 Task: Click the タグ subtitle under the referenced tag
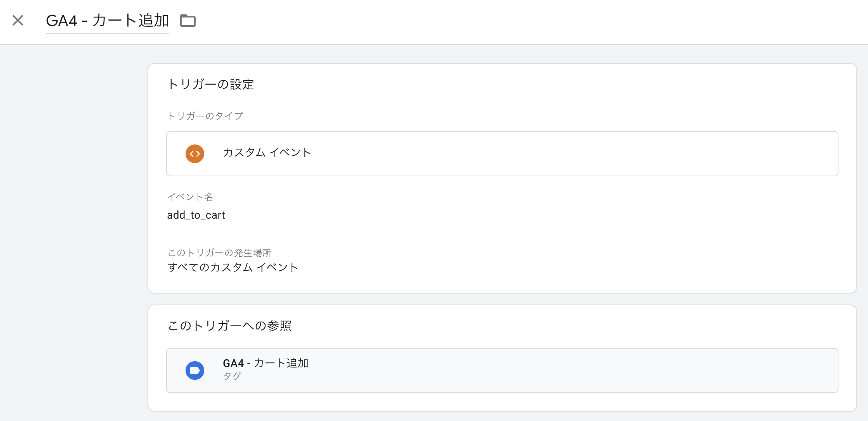click(232, 376)
